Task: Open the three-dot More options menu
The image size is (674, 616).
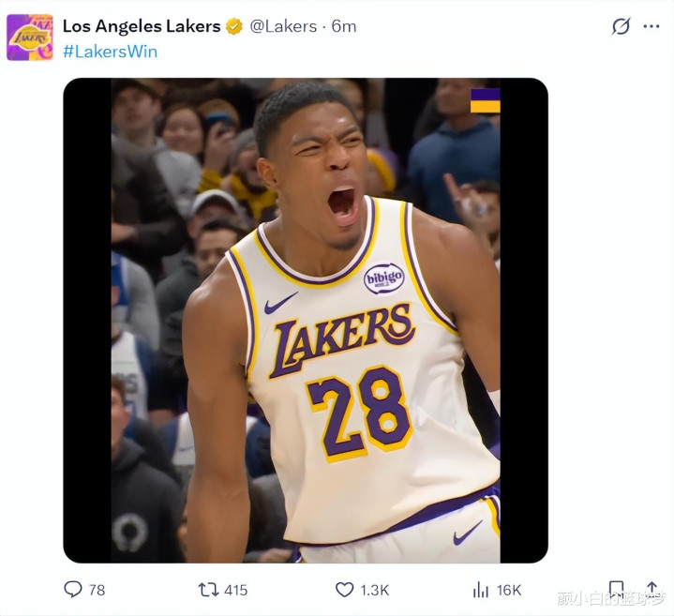Action: pos(652,26)
